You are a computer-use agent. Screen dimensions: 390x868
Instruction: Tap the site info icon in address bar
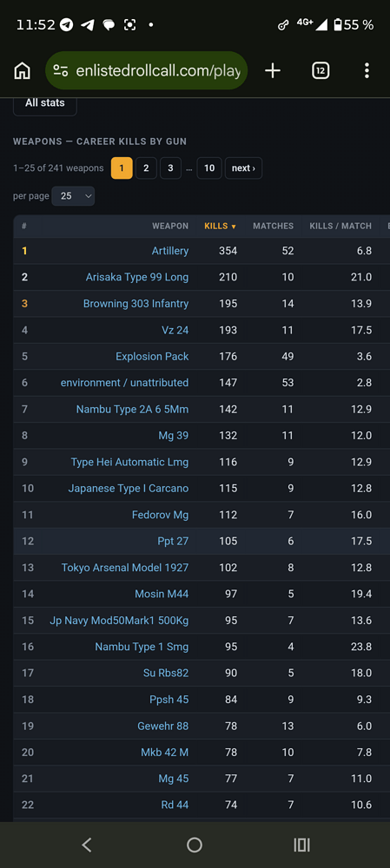pyautogui.click(x=61, y=71)
